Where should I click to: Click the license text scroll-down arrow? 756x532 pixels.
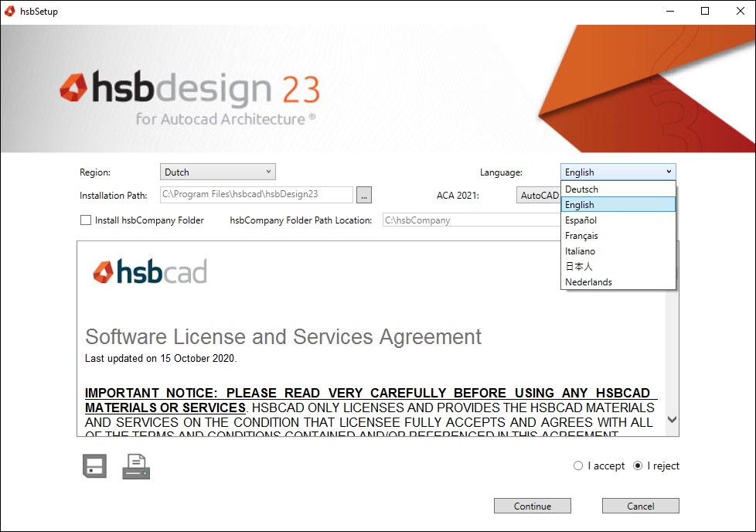coord(672,419)
